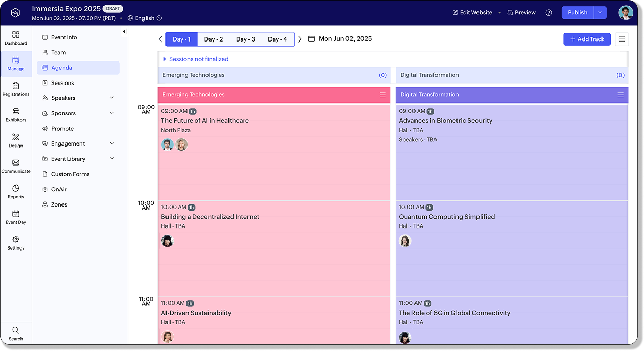Open the Exhibitors section icon
644x351 pixels.
pyautogui.click(x=16, y=111)
